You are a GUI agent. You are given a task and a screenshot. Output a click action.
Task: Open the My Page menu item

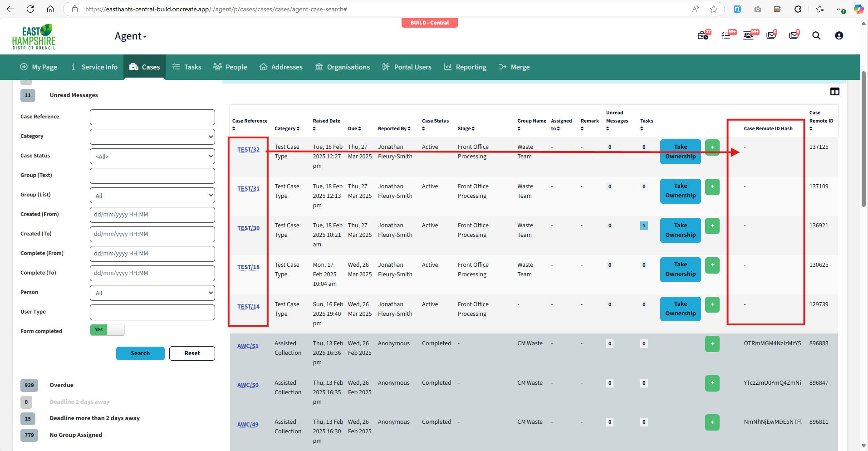pyautogui.click(x=39, y=67)
